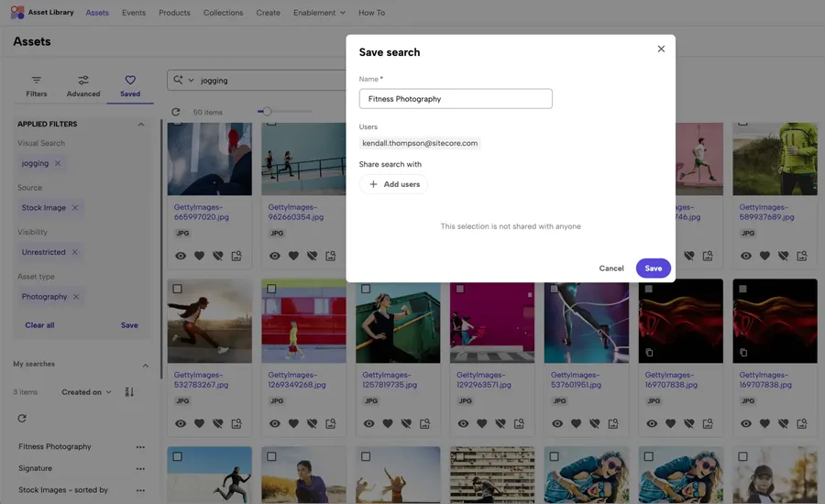
Task: Select checkbox on GettyImages-1257819735.jpg thumbnail
Action: coord(366,289)
